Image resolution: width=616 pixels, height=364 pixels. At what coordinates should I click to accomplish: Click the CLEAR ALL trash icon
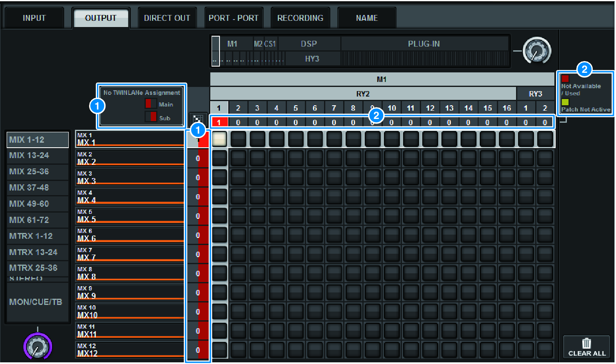[x=586, y=344]
